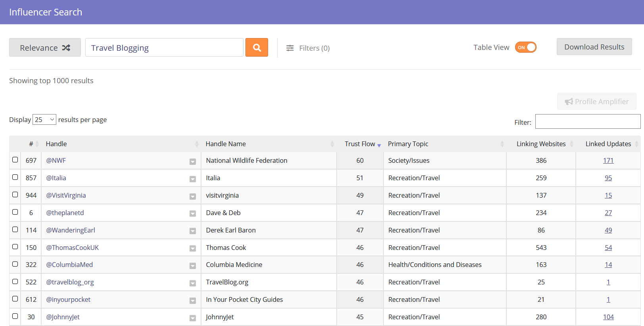Viewport: 644px width, 326px height.
Task: Expand the @WanderingEarl handle dropdown arrow
Action: point(193,231)
